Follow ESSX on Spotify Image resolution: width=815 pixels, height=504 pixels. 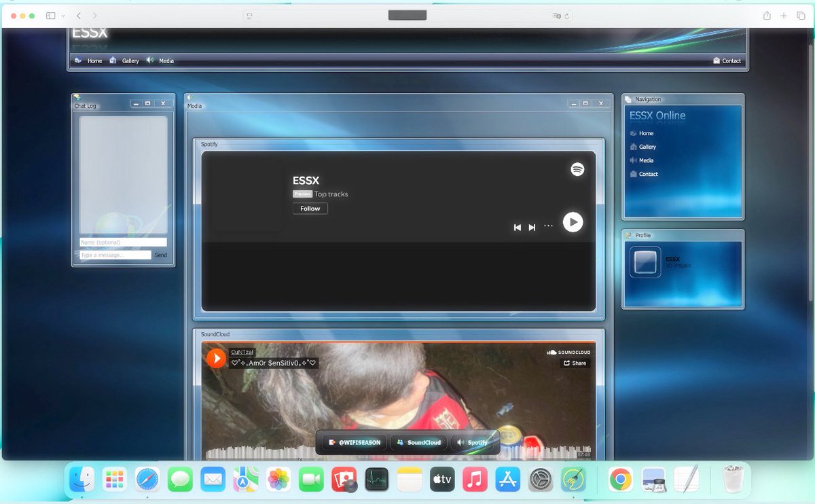[310, 209]
